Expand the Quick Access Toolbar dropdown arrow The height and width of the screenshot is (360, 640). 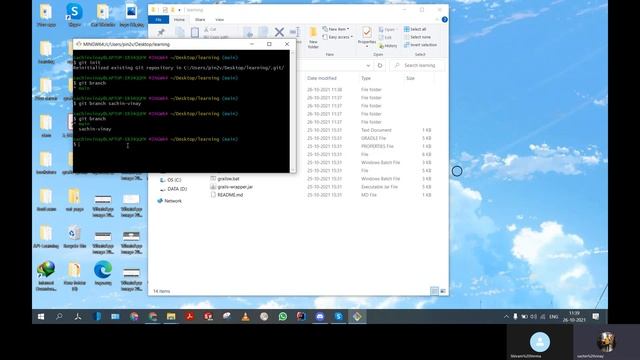pyautogui.click(x=179, y=10)
